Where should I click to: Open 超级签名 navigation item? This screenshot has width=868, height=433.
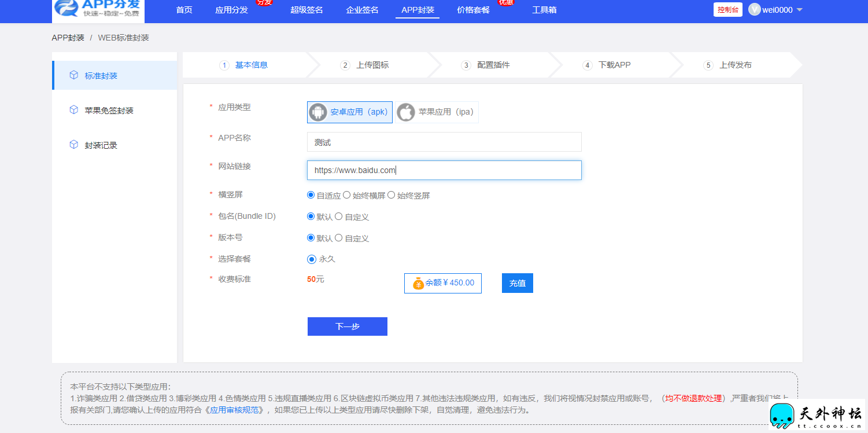coord(306,10)
